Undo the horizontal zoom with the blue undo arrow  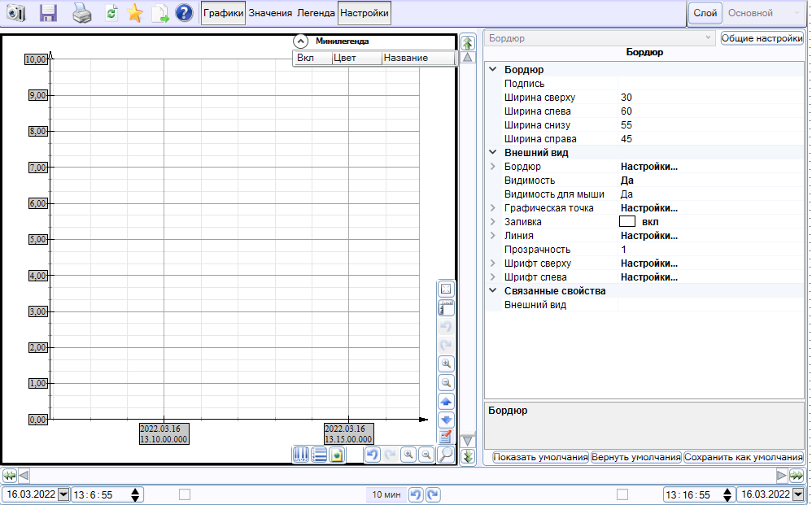coord(373,455)
